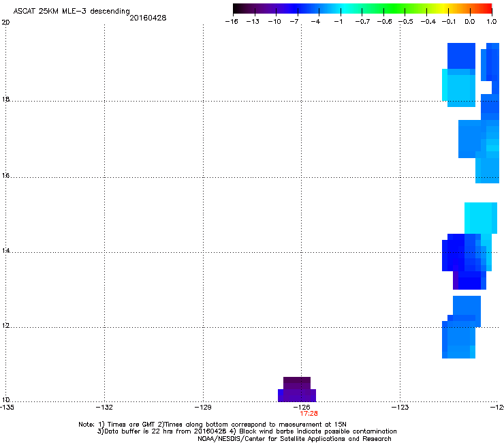Click the colorbar label '-1'
This screenshot has height=443, width=504.
point(338,22)
